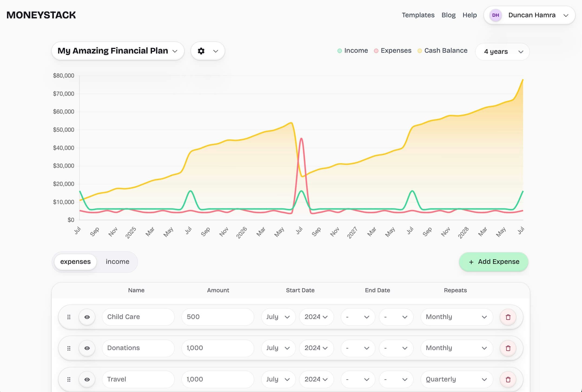Toggle visibility of Donations expense

pyautogui.click(x=87, y=348)
